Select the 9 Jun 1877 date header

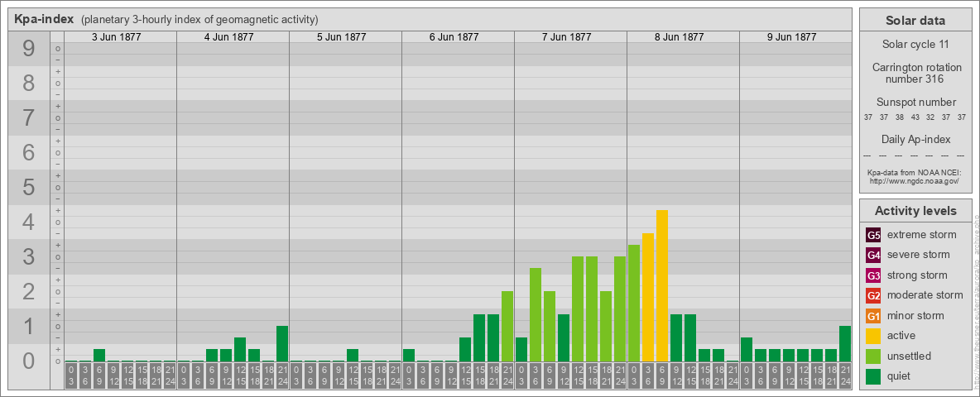(x=791, y=37)
